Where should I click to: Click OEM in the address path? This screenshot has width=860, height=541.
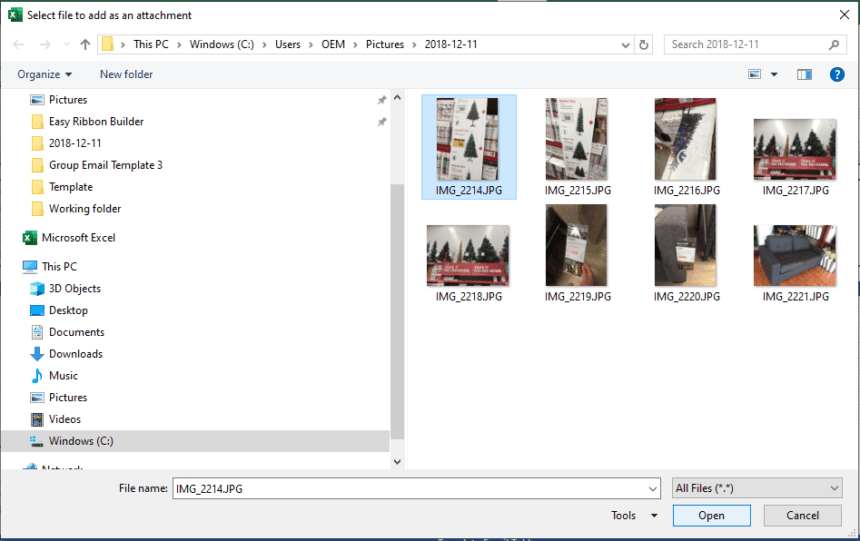coord(333,44)
